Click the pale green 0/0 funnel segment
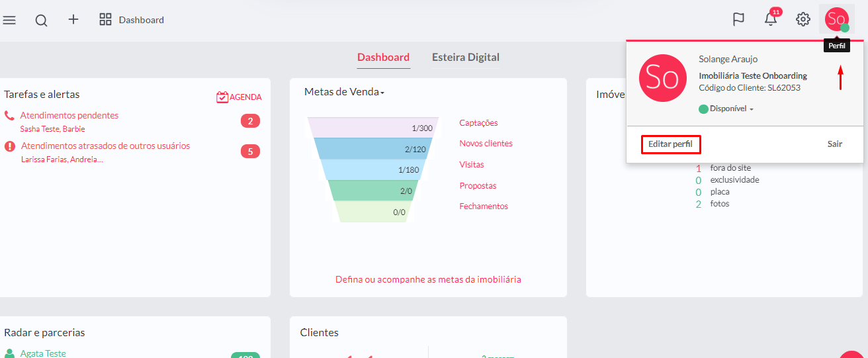 pos(373,212)
